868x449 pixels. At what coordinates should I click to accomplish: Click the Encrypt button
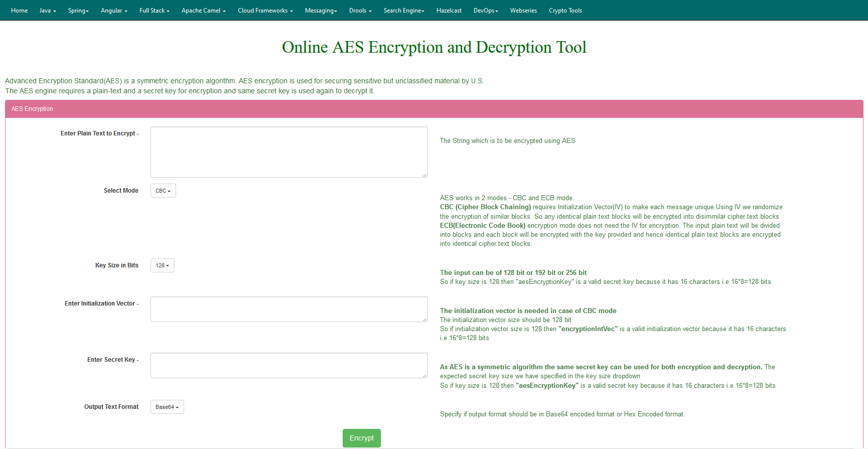362,438
